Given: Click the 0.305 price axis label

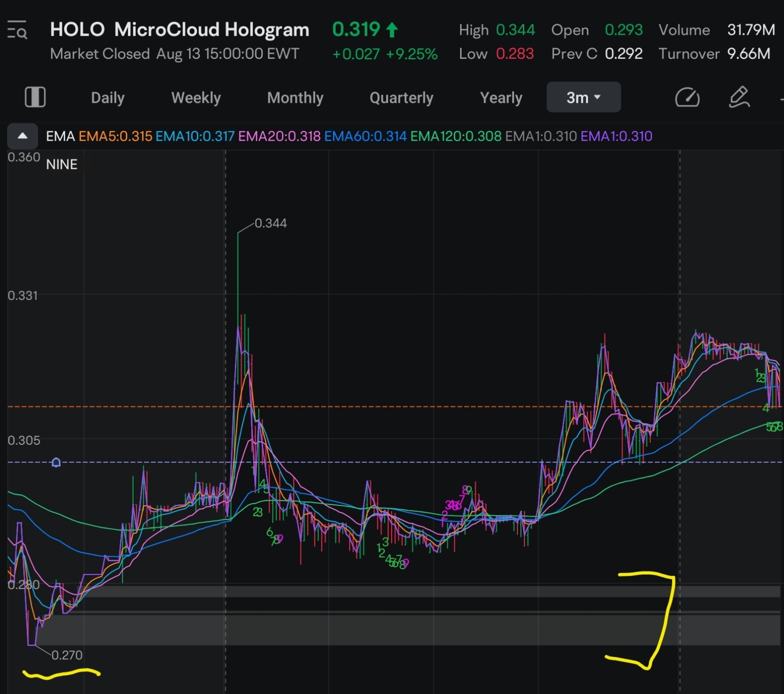Looking at the screenshot, I should [x=24, y=440].
